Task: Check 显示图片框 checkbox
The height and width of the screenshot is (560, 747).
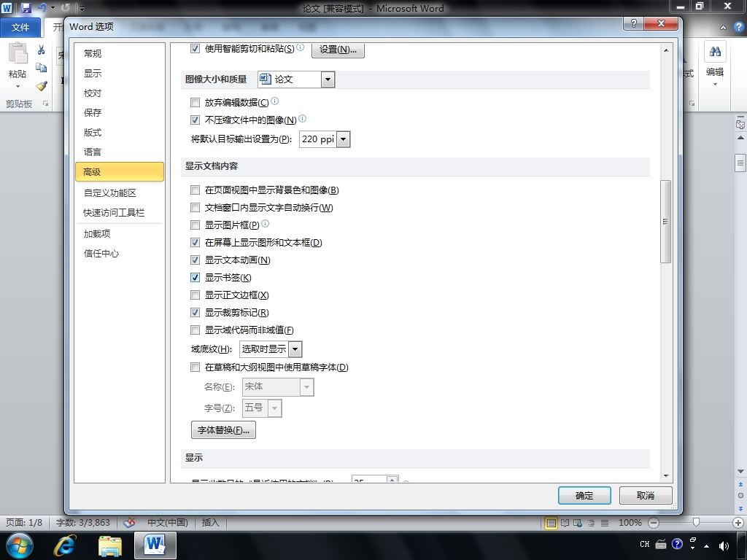Action: click(x=195, y=225)
